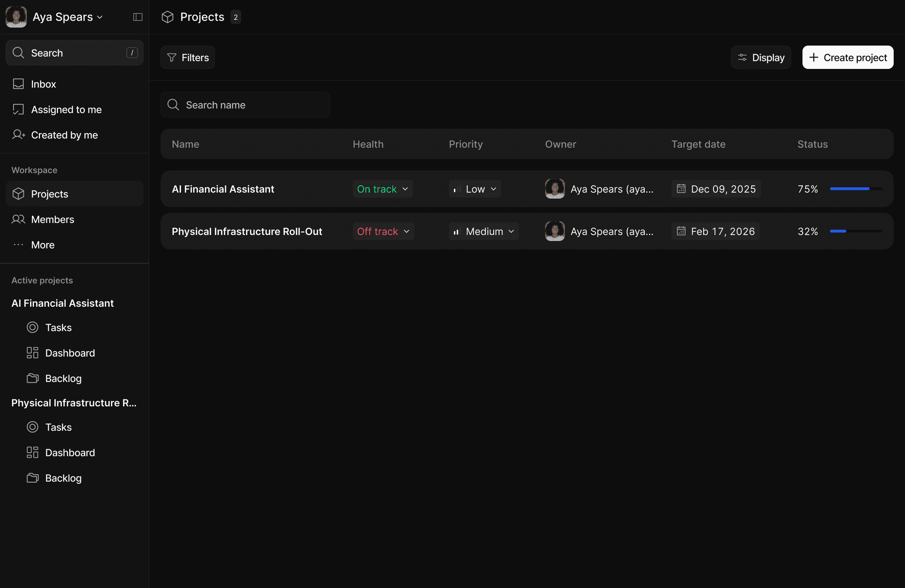Screen dimensions: 905x588
Task: Click the Create project button
Action: (848, 57)
